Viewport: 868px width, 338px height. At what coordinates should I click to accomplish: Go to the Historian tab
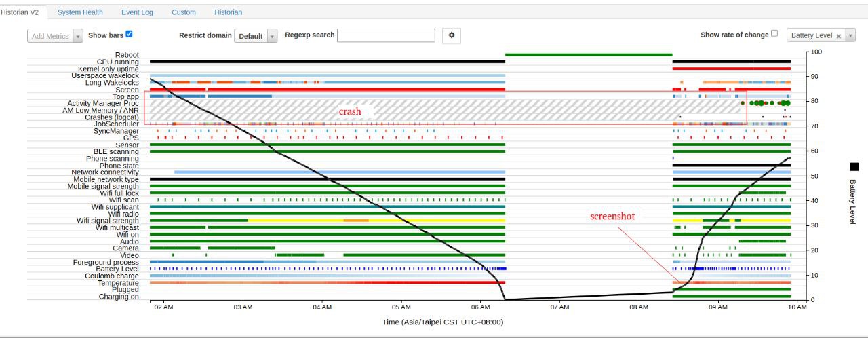(228, 12)
